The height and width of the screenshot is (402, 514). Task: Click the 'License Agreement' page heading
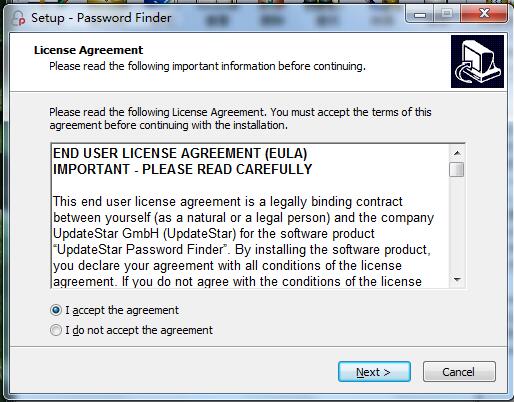[88, 50]
